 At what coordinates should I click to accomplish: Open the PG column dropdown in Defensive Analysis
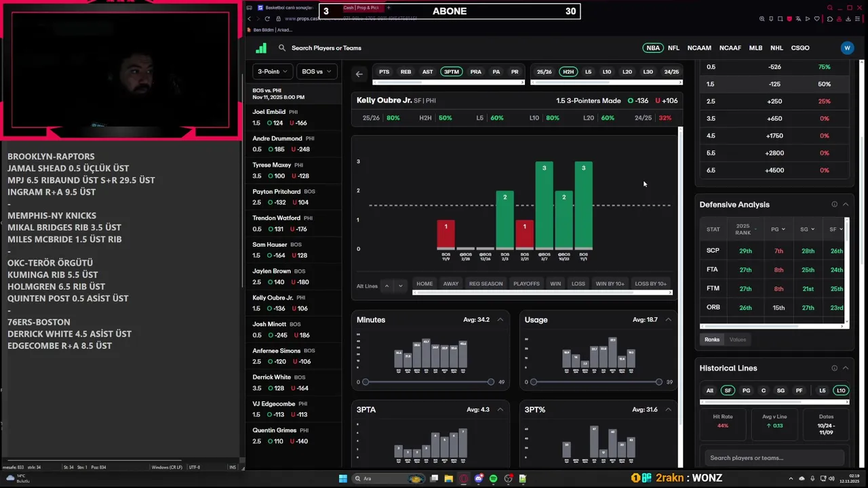[778, 229]
